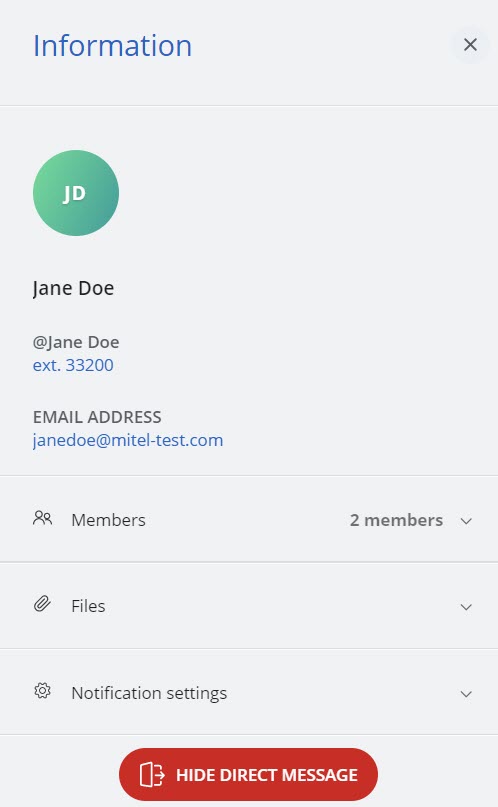498x807 pixels.
Task: Click the Files paperclip icon
Action: [x=43, y=604]
